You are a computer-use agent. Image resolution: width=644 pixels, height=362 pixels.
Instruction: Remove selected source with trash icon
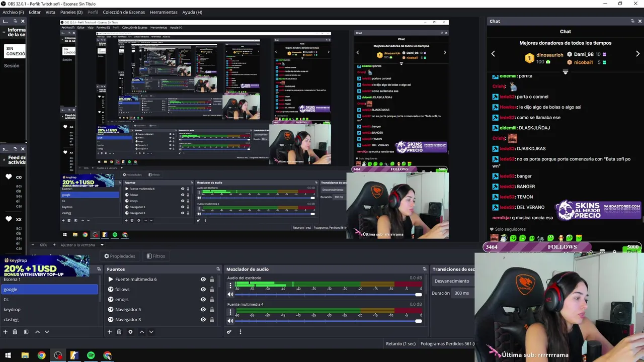[119, 332]
